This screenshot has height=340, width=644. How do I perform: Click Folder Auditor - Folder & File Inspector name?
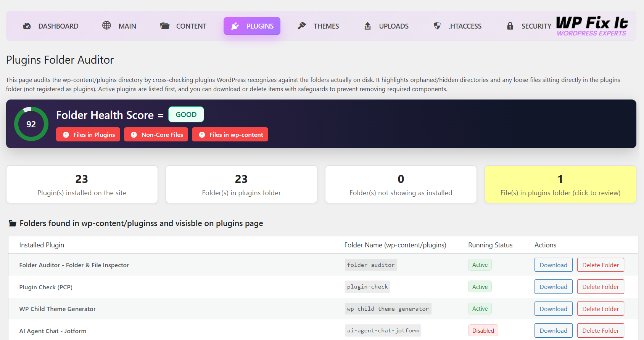click(74, 265)
